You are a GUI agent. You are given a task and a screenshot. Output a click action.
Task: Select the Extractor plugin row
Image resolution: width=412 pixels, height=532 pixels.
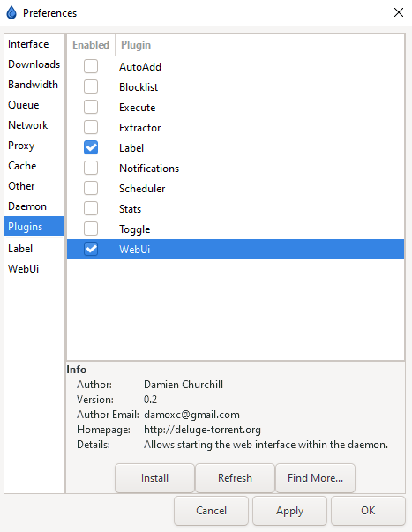click(x=236, y=128)
